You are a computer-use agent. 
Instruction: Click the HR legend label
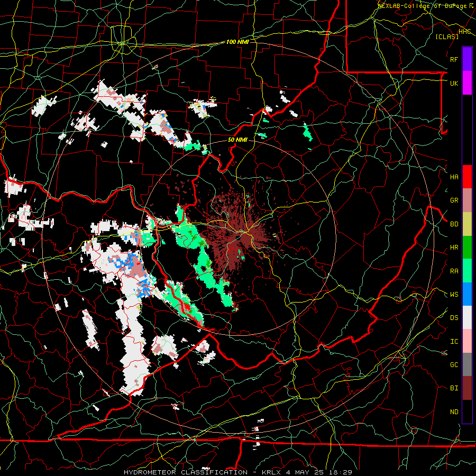[x=454, y=248]
